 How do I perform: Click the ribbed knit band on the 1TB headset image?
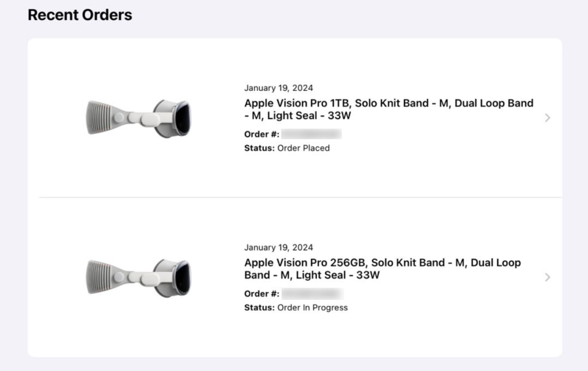(x=99, y=118)
